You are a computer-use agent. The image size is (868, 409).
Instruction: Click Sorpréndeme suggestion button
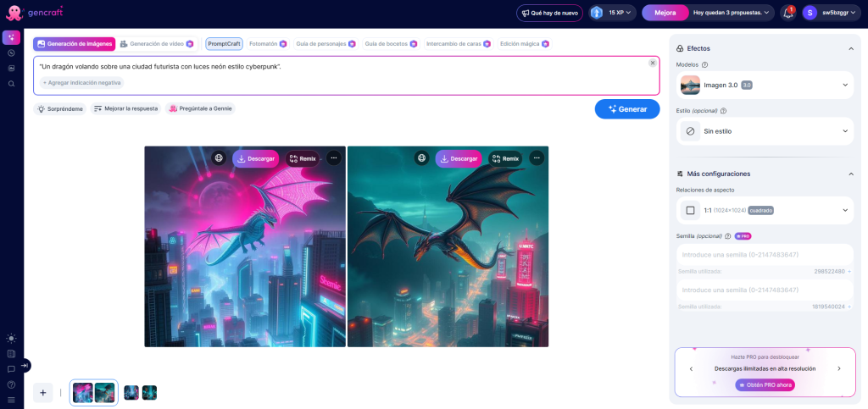coord(60,109)
